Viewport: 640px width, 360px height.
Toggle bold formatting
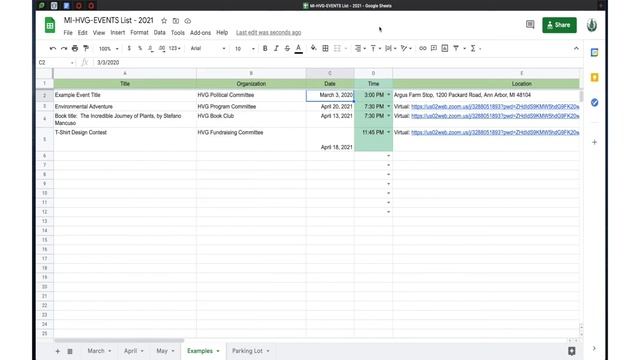click(x=265, y=48)
